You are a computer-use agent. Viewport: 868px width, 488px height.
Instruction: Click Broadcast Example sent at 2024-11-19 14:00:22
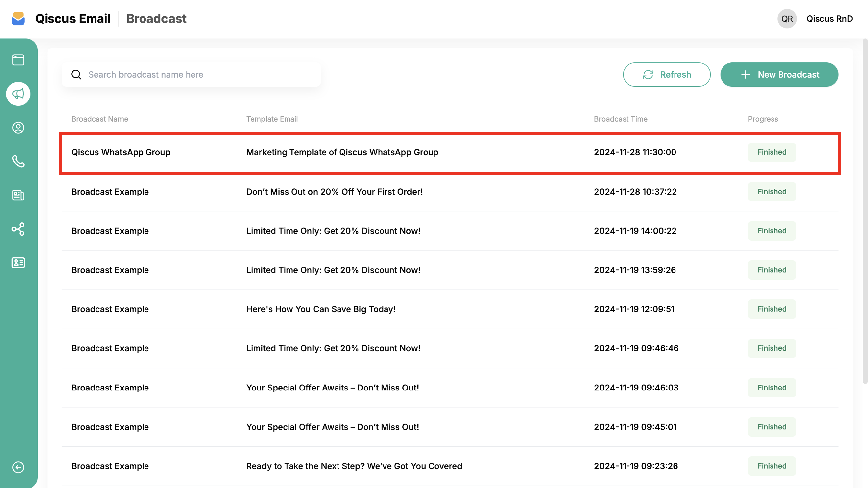(x=110, y=231)
